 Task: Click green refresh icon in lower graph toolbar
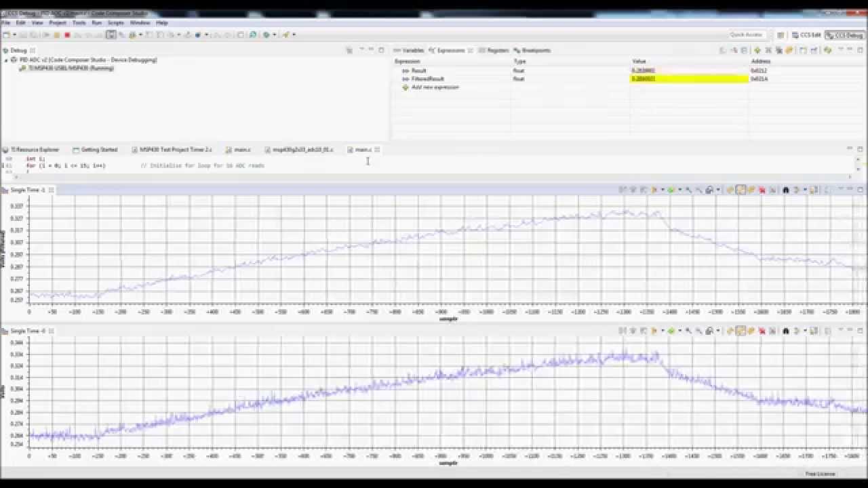pyautogui.click(x=671, y=331)
